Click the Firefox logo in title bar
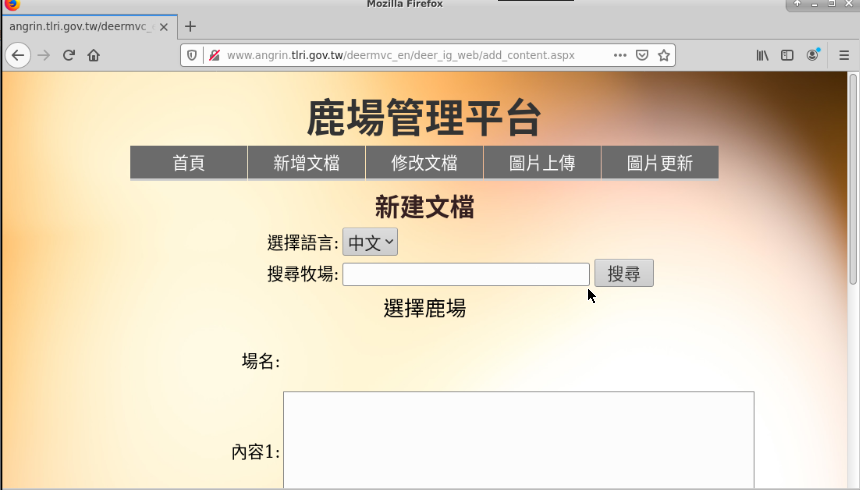 [12, 4]
